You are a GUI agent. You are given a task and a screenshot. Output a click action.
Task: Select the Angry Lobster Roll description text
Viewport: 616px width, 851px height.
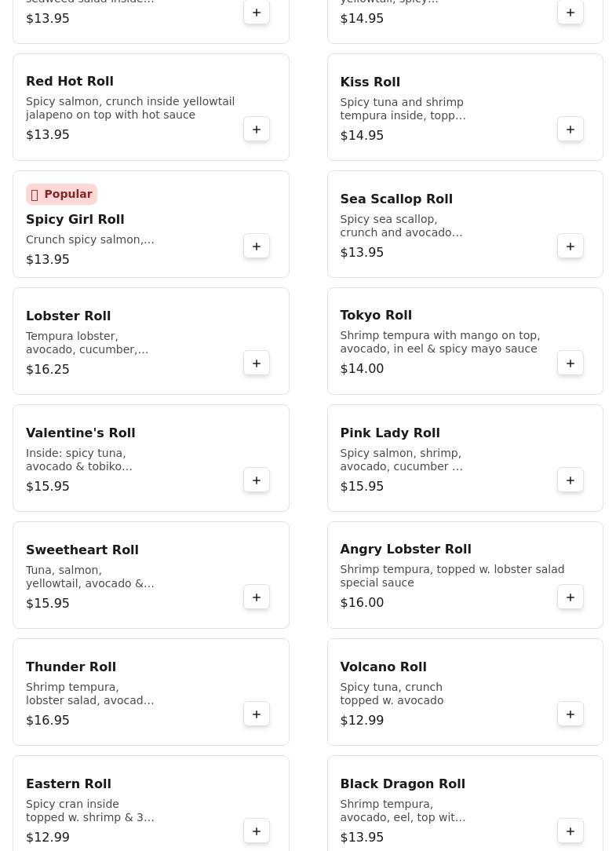[x=452, y=576]
